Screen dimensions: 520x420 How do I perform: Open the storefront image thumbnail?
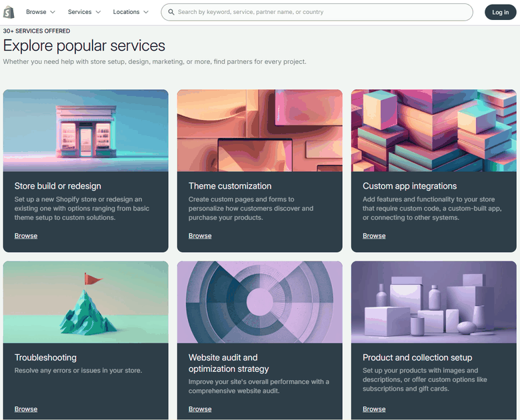[x=86, y=131]
